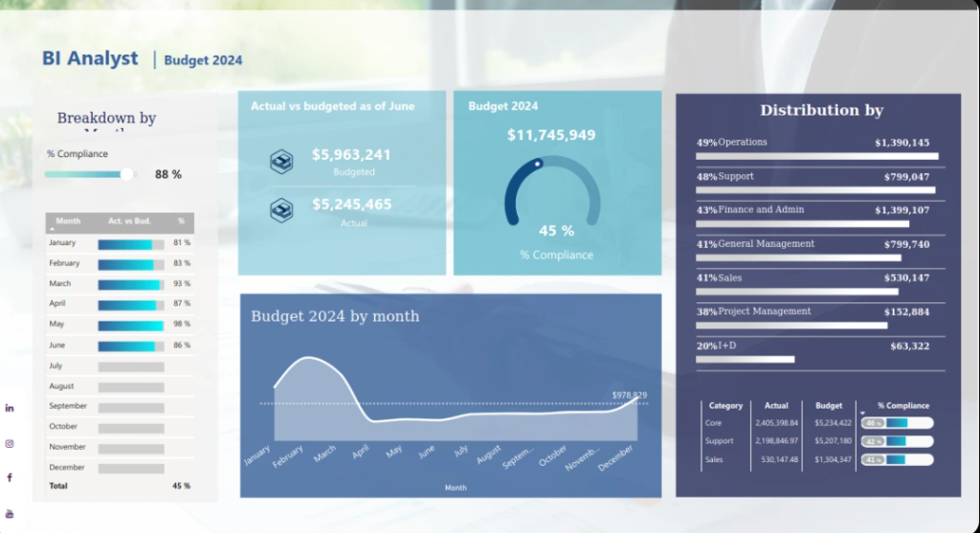Open the YouTube social icon

click(x=10, y=513)
